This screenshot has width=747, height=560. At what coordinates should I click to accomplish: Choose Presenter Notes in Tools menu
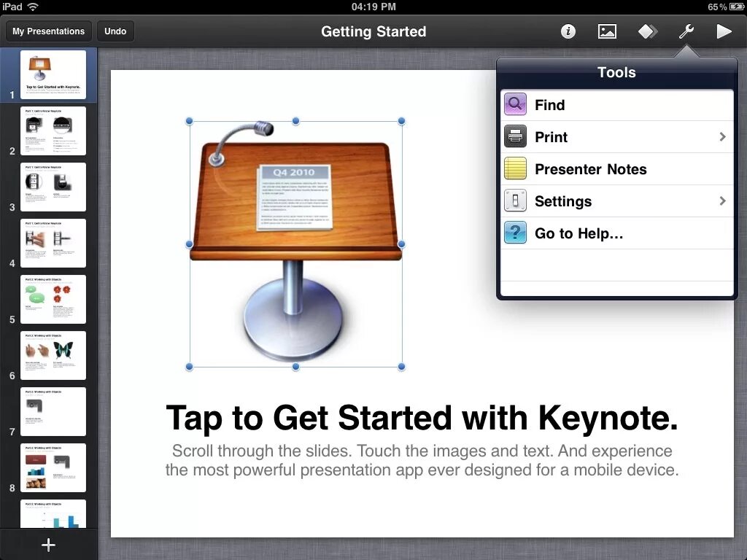[616, 169]
